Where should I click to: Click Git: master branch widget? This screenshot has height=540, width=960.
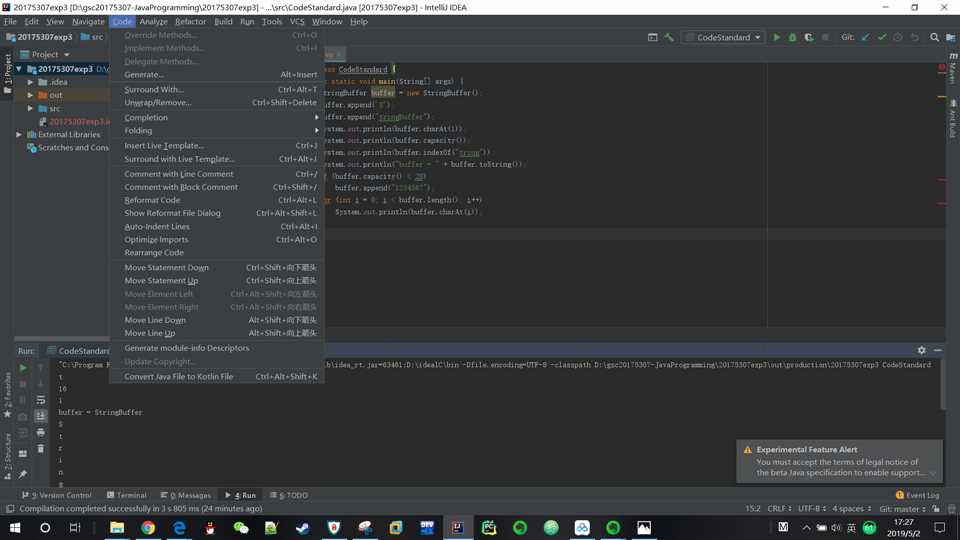[902, 509]
